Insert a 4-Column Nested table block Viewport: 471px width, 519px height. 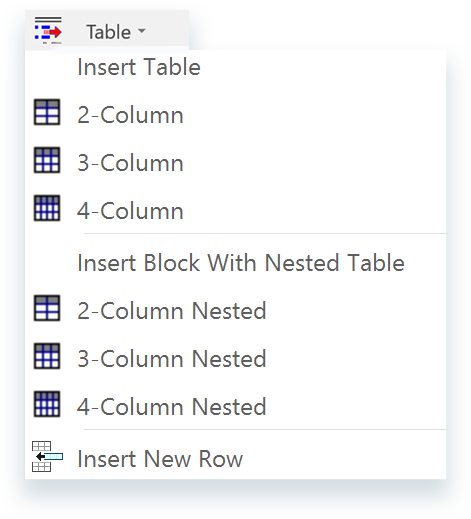235,407
